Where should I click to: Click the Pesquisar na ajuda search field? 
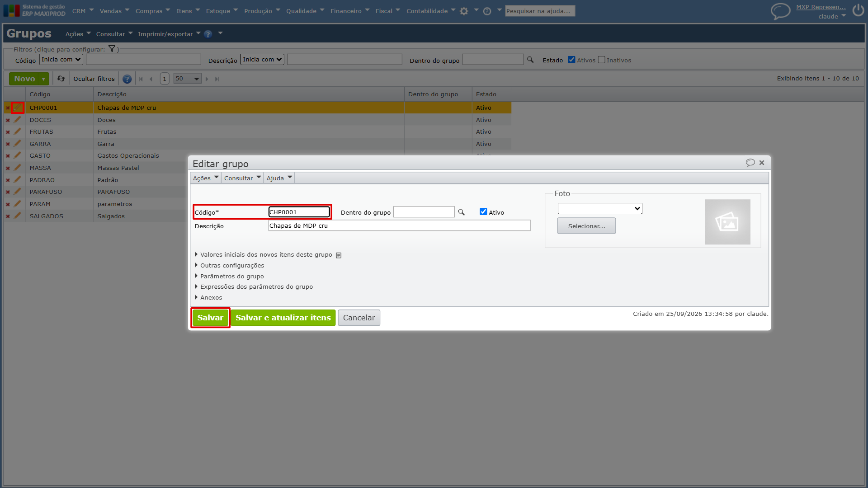[540, 11]
